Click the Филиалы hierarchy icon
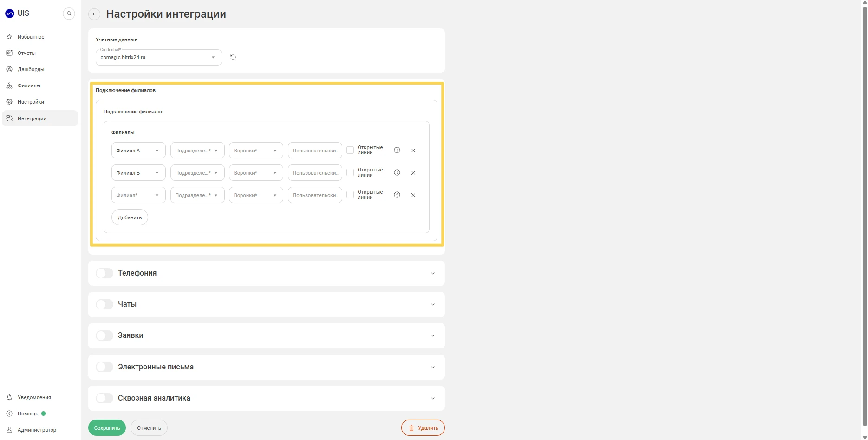This screenshot has width=868, height=440. point(9,85)
